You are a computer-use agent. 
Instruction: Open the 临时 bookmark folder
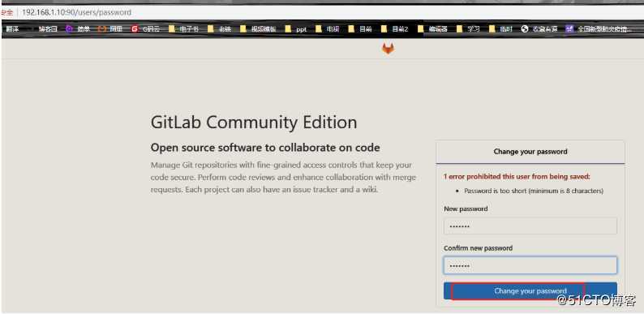(x=500, y=29)
